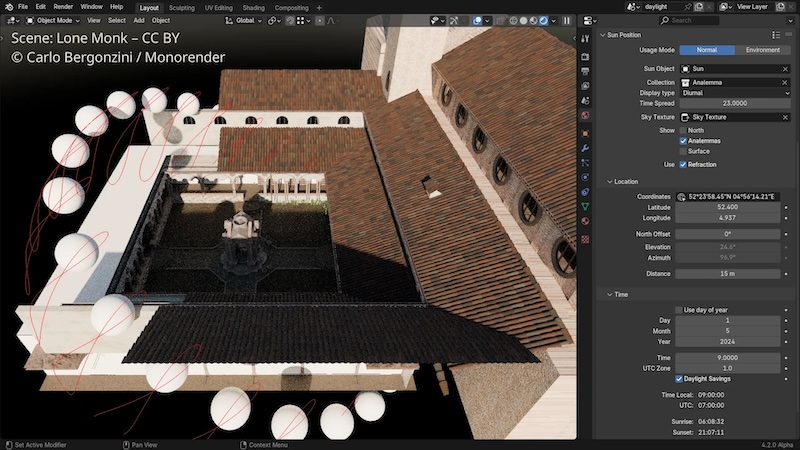The width and height of the screenshot is (800, 450).
Task: Open the Display type Diurnal dropdown
Action: point(728,93)
